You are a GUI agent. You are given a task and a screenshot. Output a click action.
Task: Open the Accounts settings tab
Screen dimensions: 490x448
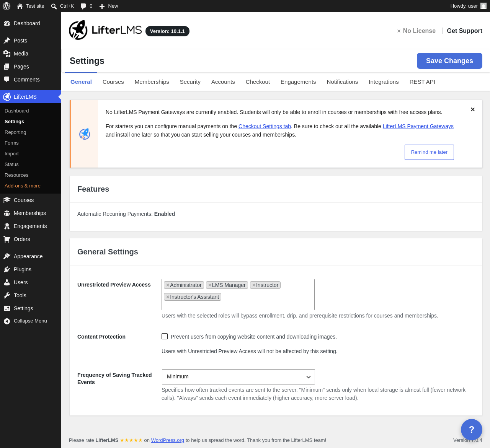tap(223, 82)
